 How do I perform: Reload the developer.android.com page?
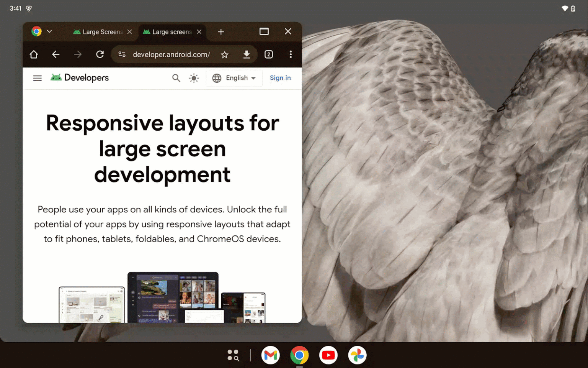coord(100,54)
